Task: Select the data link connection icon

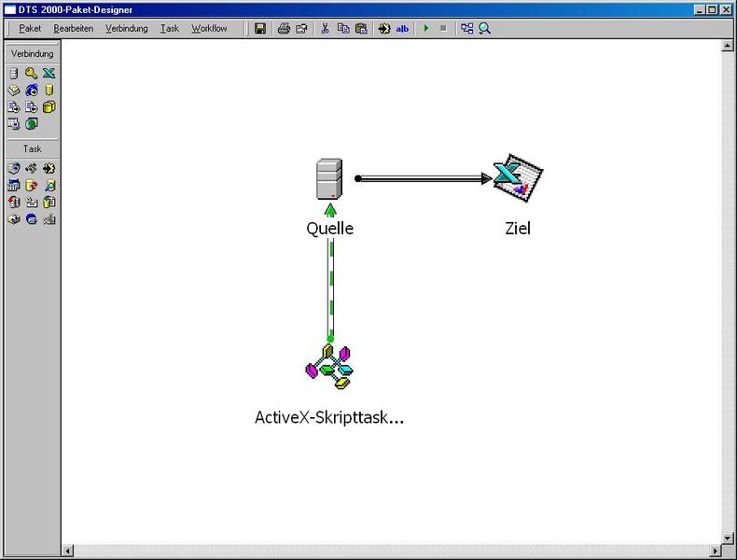Action: coord(14,124)
